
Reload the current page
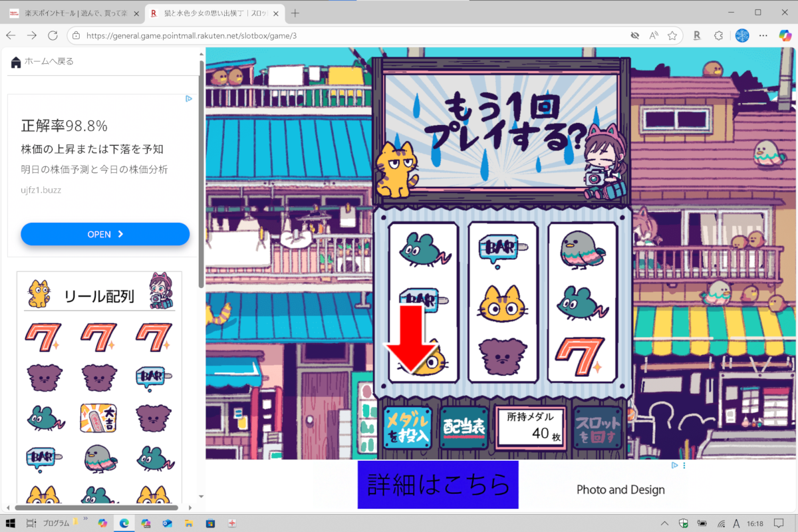[53, 36]
